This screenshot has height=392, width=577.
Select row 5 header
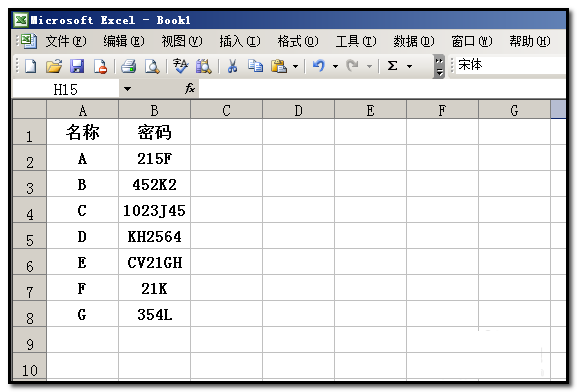tap(29, 236)
